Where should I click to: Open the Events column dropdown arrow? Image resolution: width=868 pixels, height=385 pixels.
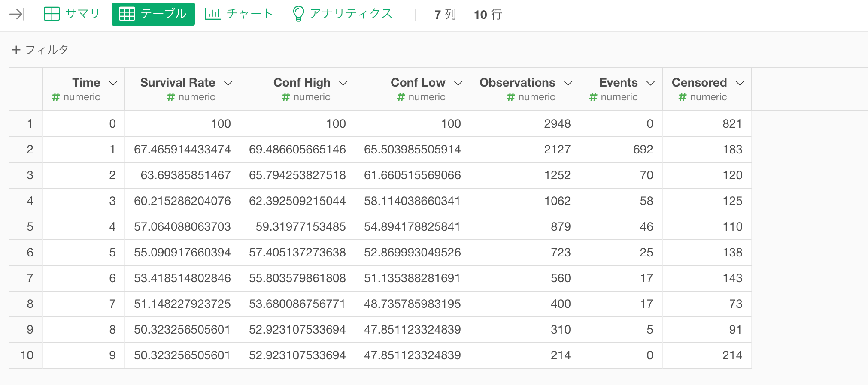click(651, 83)
